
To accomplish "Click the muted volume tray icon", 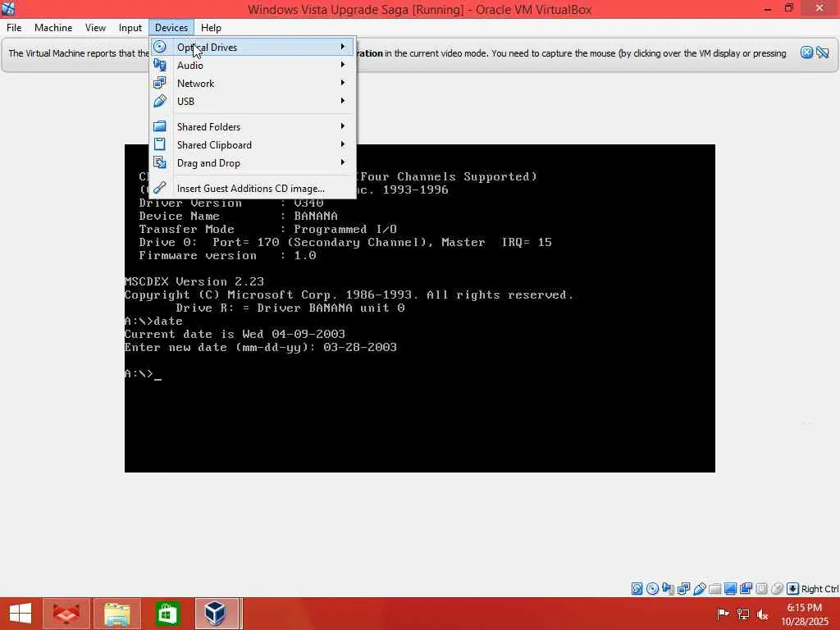I will pyautogui.click(x=763, y=614).
